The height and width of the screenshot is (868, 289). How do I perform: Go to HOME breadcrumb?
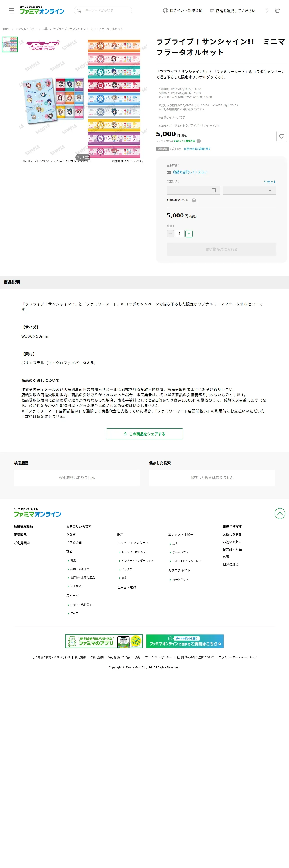click(x=6, y=29)
